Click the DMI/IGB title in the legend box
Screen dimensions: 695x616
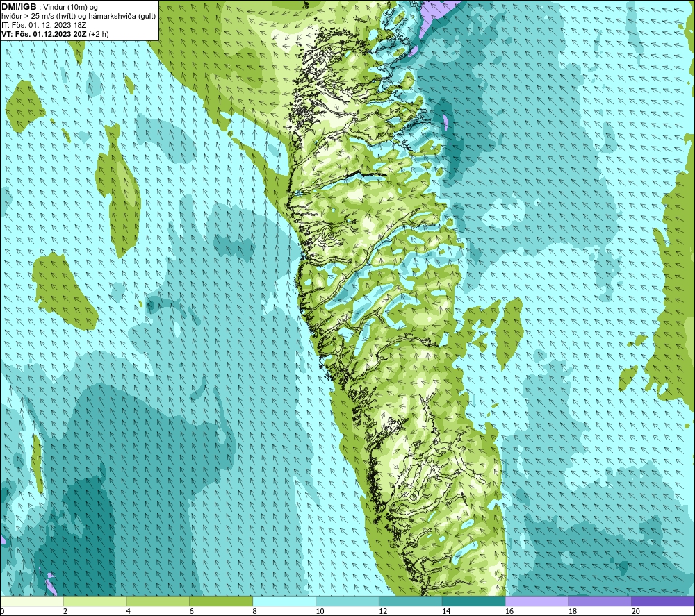point(19,7)
